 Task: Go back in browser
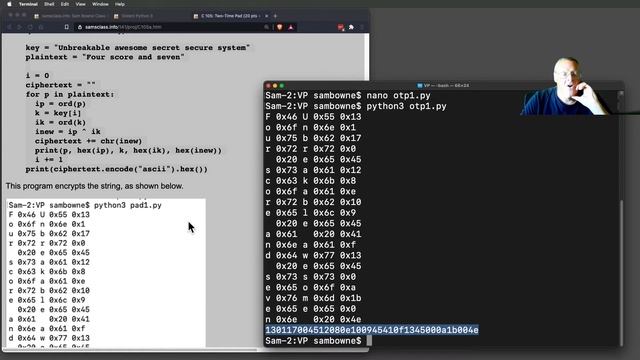tap(10, 27)
